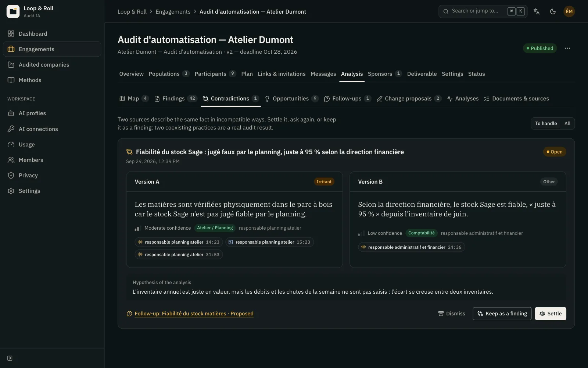The width and height of the screenshot is (588, 368).
Task: Go to Loop & Roll breadcrumb
Action: tap(132, 12)
